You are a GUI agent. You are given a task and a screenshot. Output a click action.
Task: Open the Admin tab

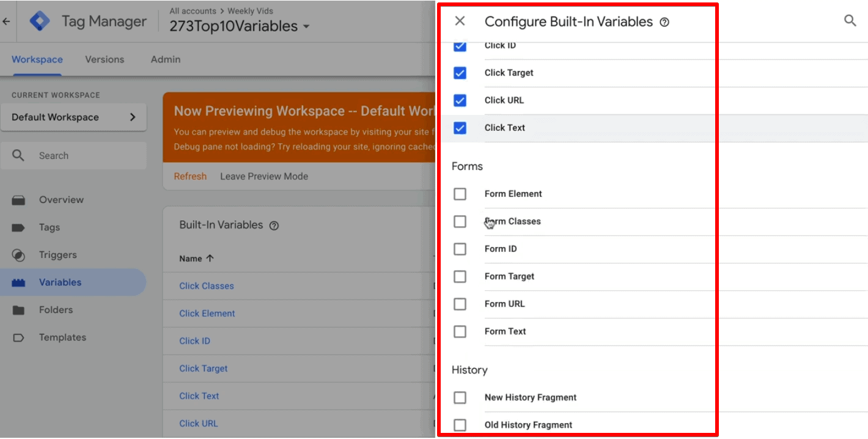165,59
